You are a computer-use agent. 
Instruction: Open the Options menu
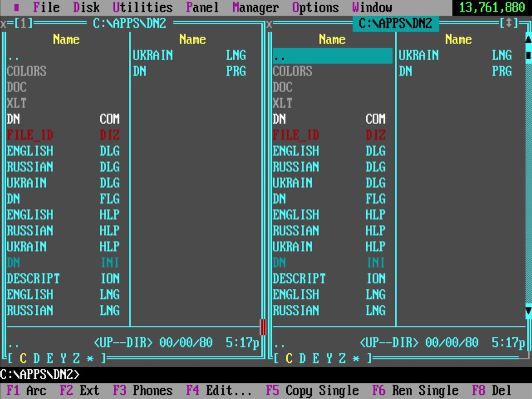pos(315,8)
